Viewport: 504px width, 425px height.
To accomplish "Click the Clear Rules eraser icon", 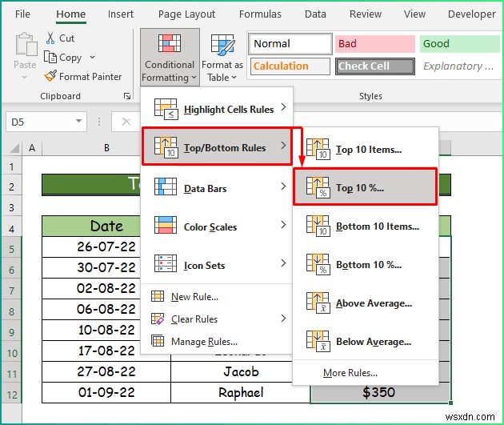I will pyautogui.click(x=158, y=319).
